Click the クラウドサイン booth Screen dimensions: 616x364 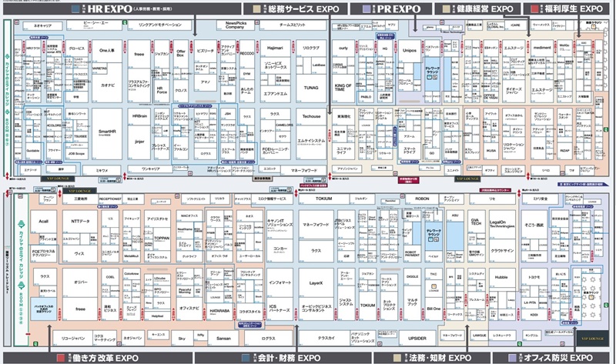502,251
